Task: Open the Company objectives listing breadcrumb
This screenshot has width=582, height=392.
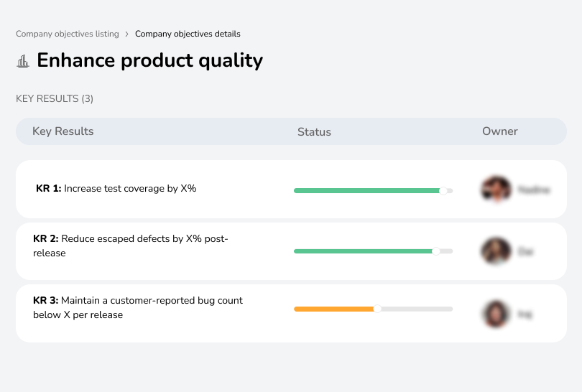Action: click(x=68, y=34)
